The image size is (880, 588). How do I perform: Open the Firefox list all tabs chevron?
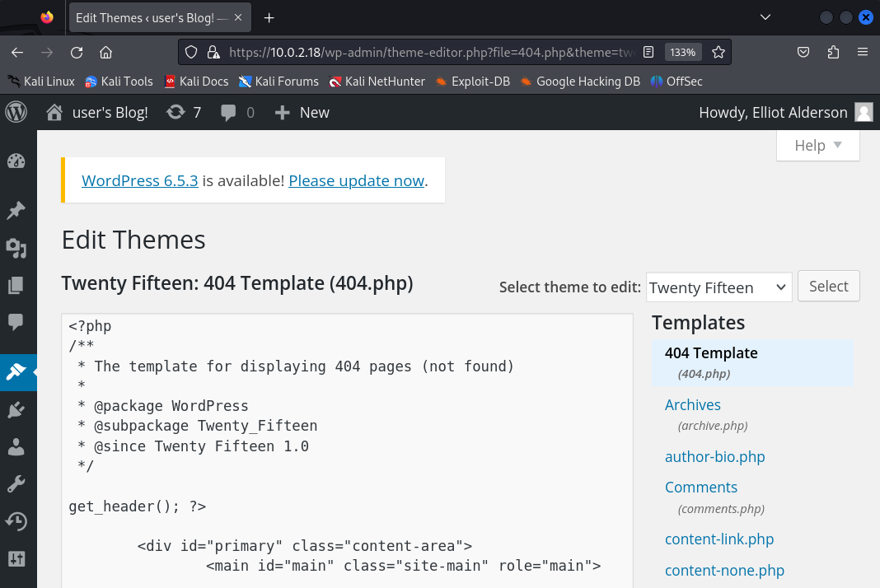(x=765, y=17)
